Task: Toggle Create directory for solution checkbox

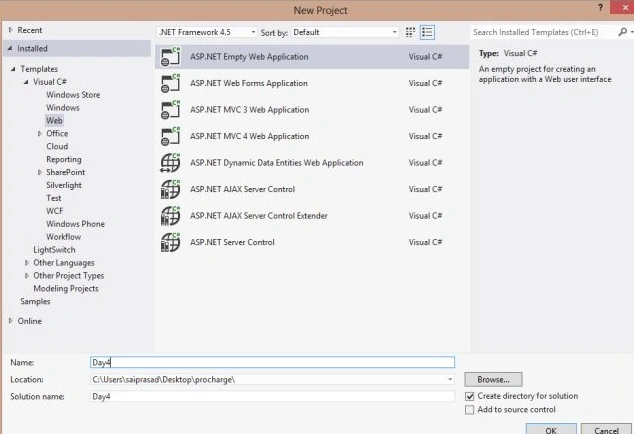Action: 469,396
